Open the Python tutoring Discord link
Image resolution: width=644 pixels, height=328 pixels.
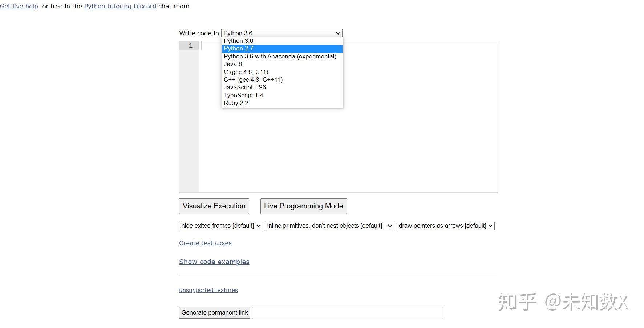pos(120,6)
